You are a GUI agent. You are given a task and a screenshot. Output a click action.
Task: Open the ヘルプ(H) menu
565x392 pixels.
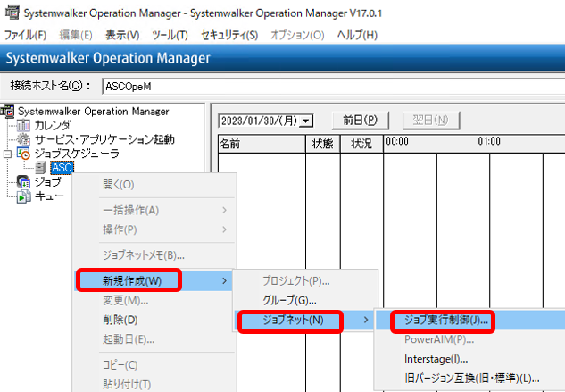click(357, 35)
